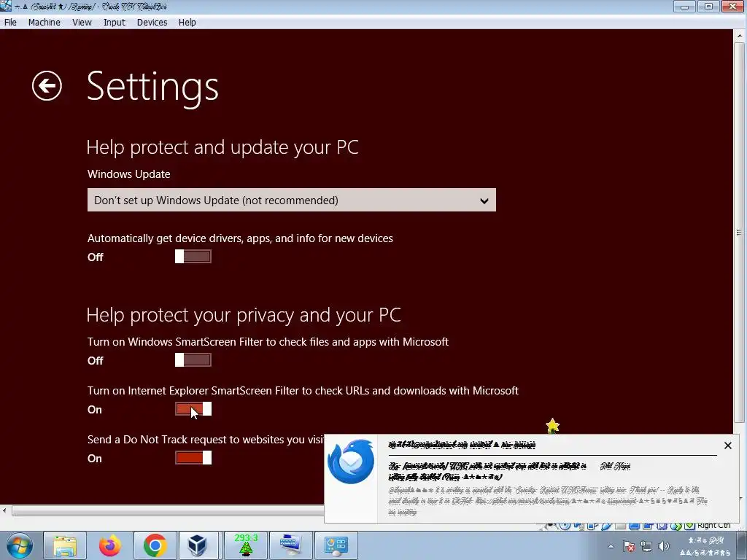Minimize the VirtualBox VM window
This screenshot has height=560, width=747.
684,6
